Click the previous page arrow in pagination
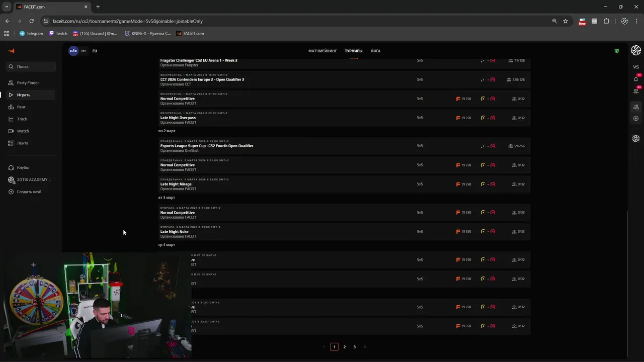This screenshot has width=644, height=362. (x=324, y=347)
